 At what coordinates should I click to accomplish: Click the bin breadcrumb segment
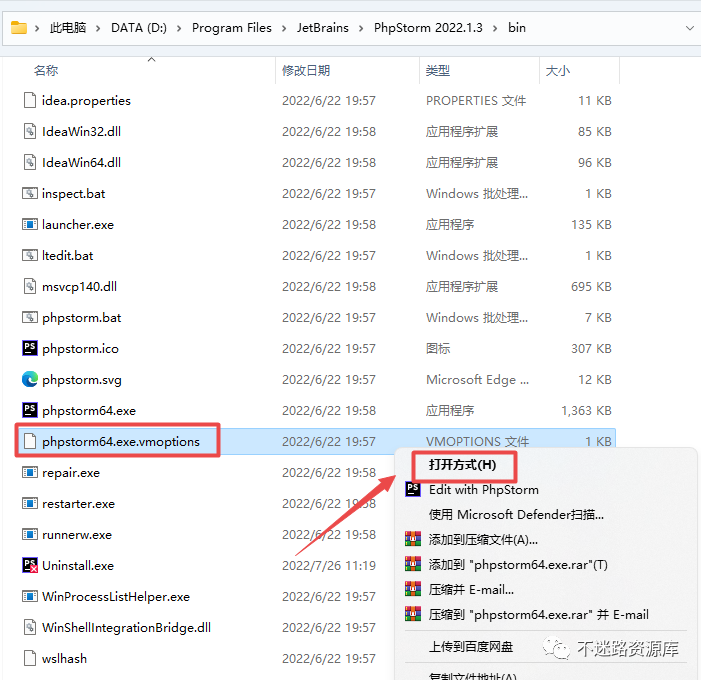tap(516, 28)
